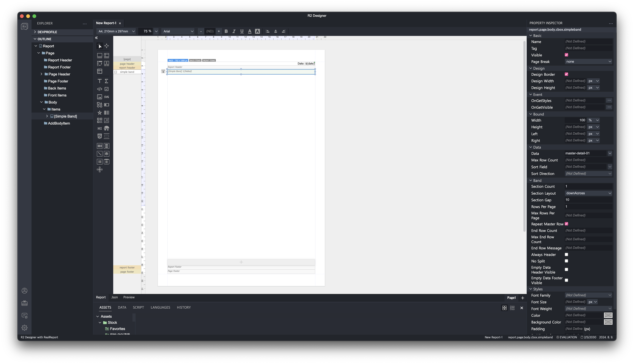Toggle Repeat Master Row checkbox

point(566,223)
